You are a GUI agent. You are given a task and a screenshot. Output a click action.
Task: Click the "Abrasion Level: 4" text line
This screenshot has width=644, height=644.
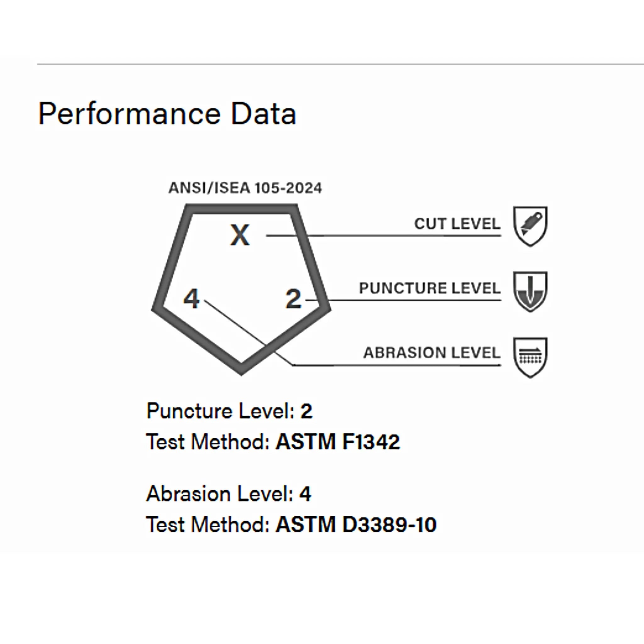point(229,494)
